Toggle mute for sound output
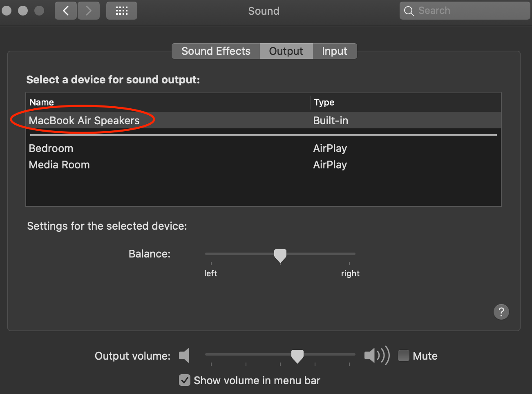Image resolution: width=532 pixels, height=394 pixels. [403, 356]
